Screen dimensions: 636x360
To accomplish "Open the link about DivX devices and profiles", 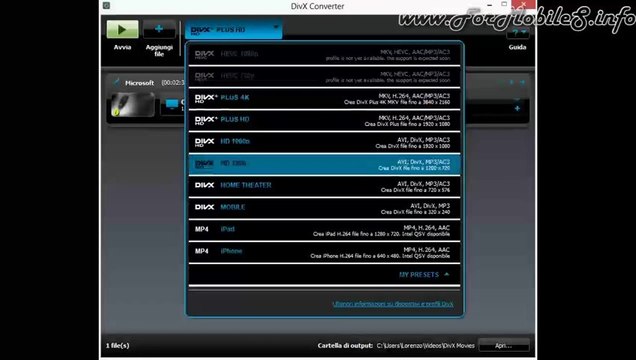I will [x=393, y=304].
